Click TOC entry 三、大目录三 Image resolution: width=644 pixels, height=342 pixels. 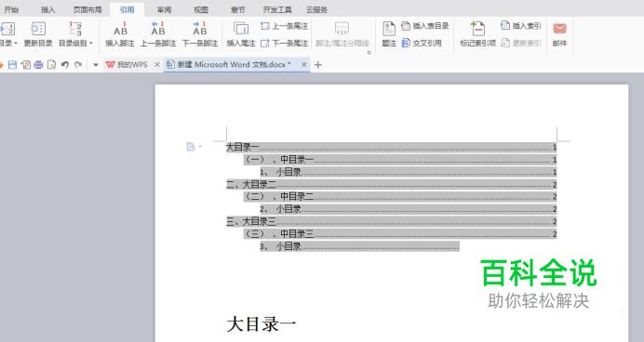pyautogui.click(x=392, y=222)
